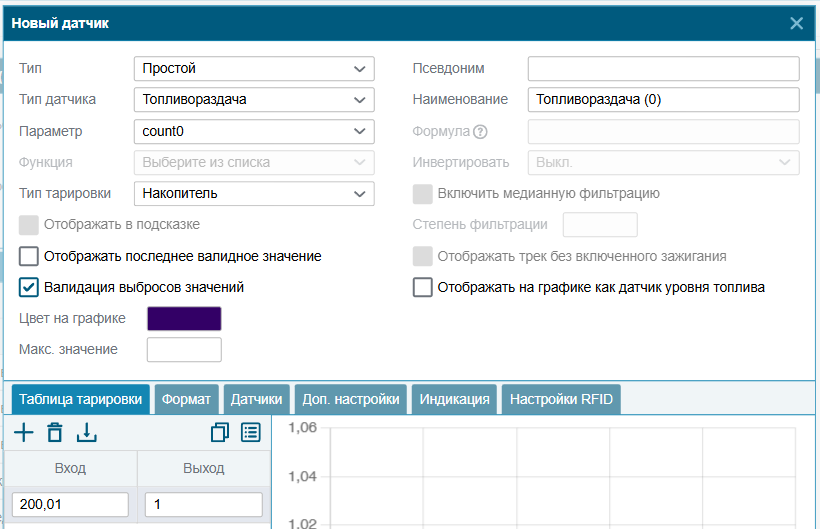This screenshot has width=820, height=529.
Task: Click the Степень фильтрации field
Action: (600, 225)
